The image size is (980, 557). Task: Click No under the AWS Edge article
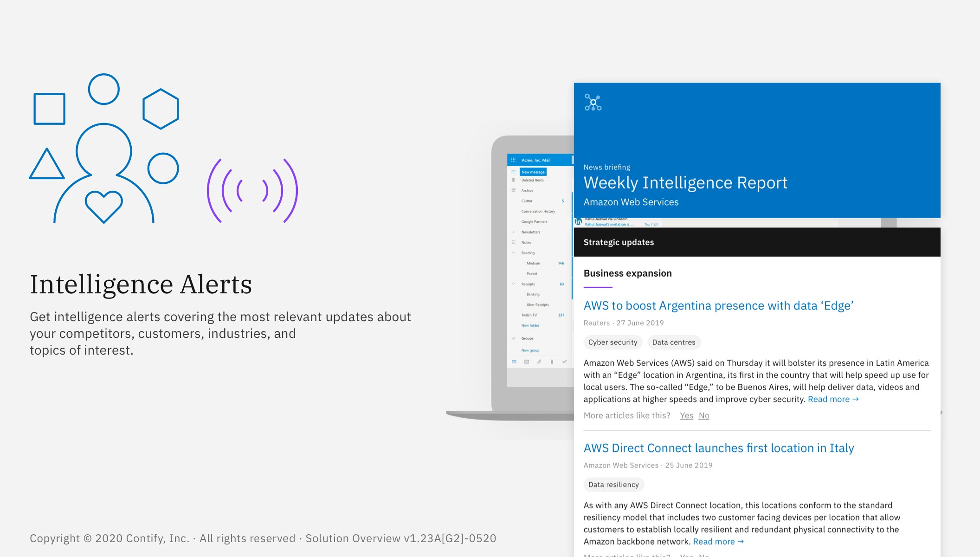tap(703, 415)
